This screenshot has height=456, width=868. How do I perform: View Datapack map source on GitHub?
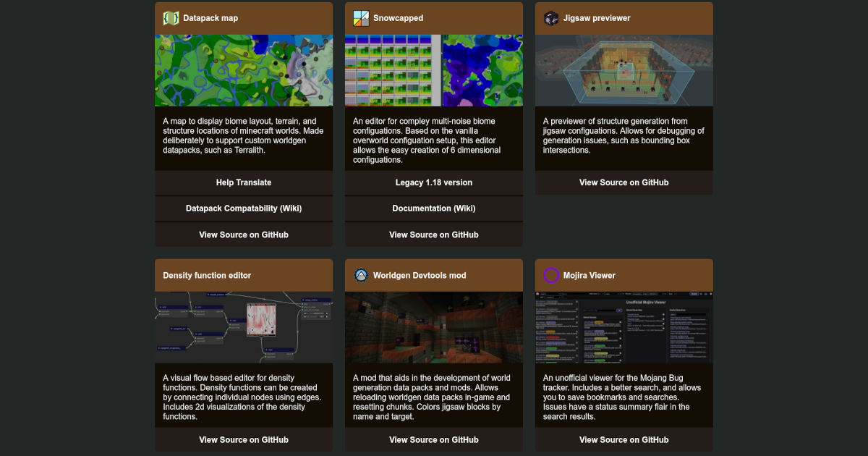pos(244,235)
